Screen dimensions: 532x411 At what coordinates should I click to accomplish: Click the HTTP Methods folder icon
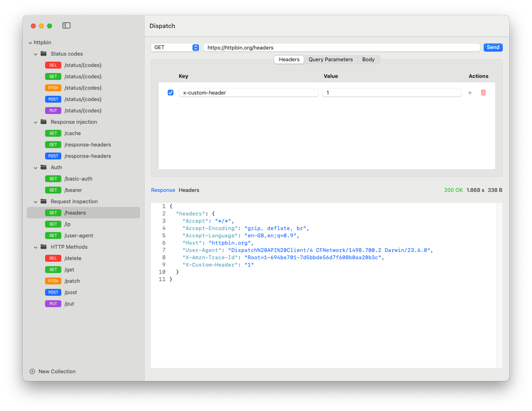pos(43,247)
